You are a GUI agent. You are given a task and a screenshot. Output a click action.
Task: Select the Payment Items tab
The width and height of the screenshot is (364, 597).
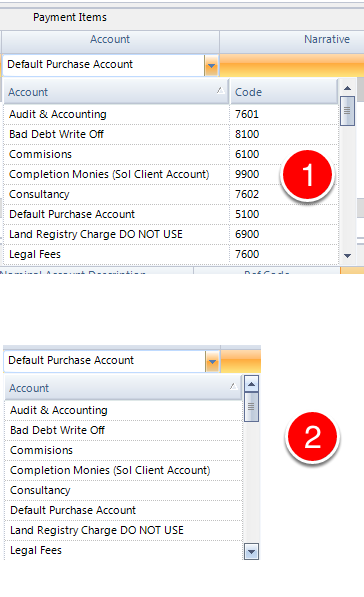pos(70,17)
